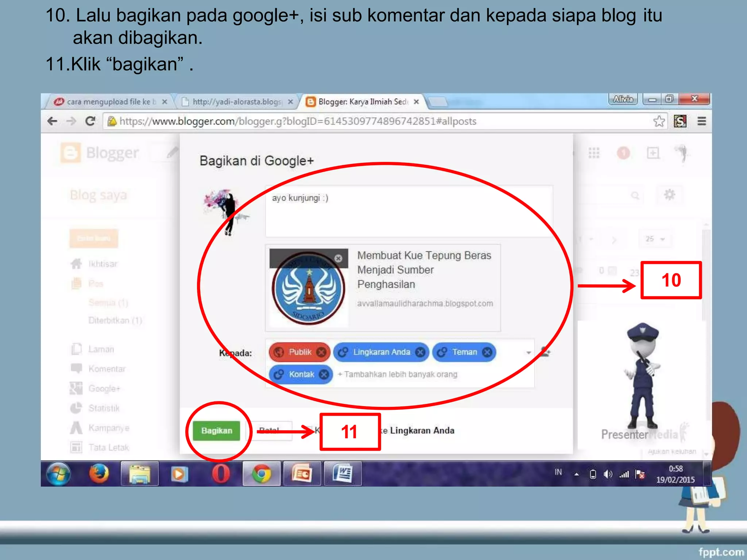
Task: Open Chrome menu hamburger icon
Action: (701, 121)
